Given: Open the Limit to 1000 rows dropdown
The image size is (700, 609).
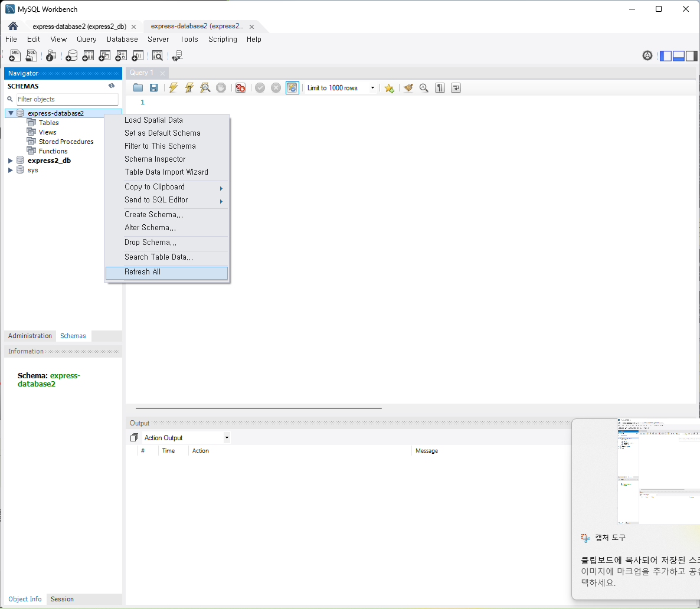Looking at the screenshot, I should click(372, 87).
